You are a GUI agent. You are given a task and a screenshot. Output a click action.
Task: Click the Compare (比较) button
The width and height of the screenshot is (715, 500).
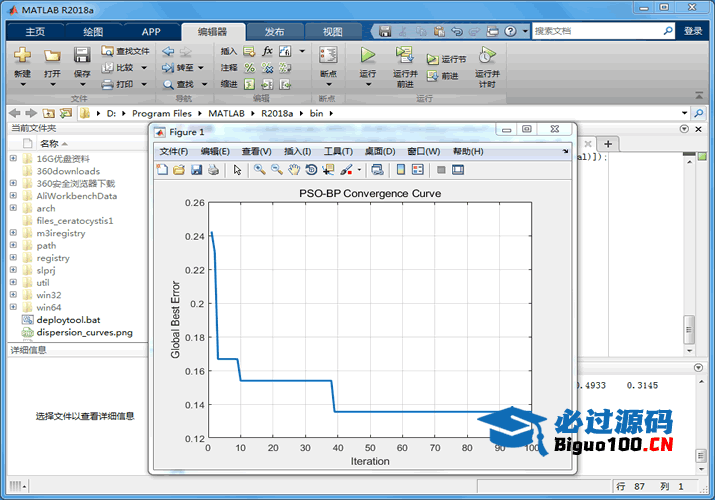pyautogui.click(x=118, y=67)
